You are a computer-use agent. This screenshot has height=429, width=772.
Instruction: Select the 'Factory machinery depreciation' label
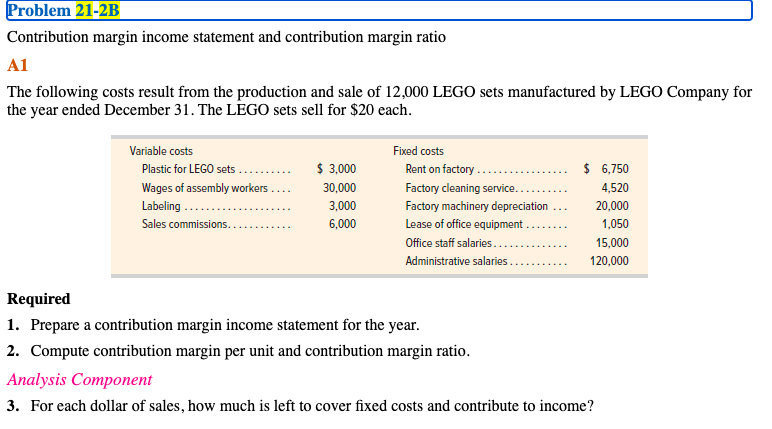pyautogui.click(x=477, y=206)
